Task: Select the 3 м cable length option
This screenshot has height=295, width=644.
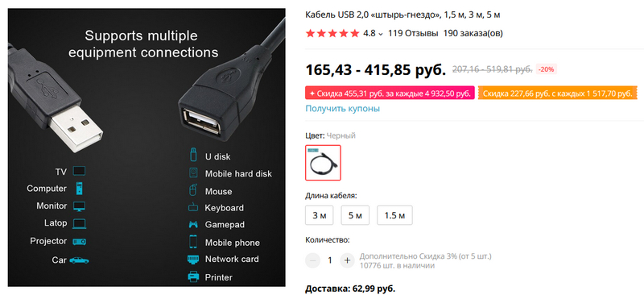Action: (x=319, y=215)
